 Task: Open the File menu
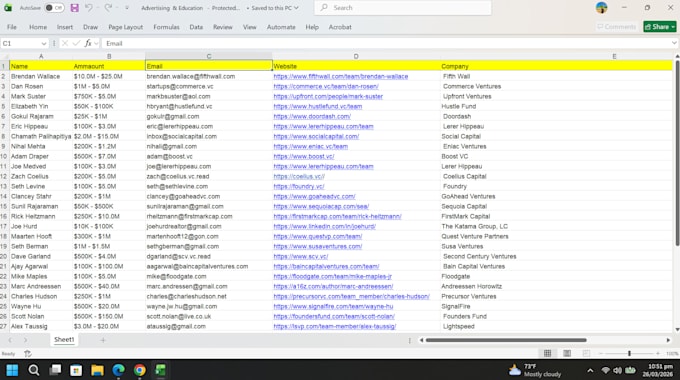12,27
